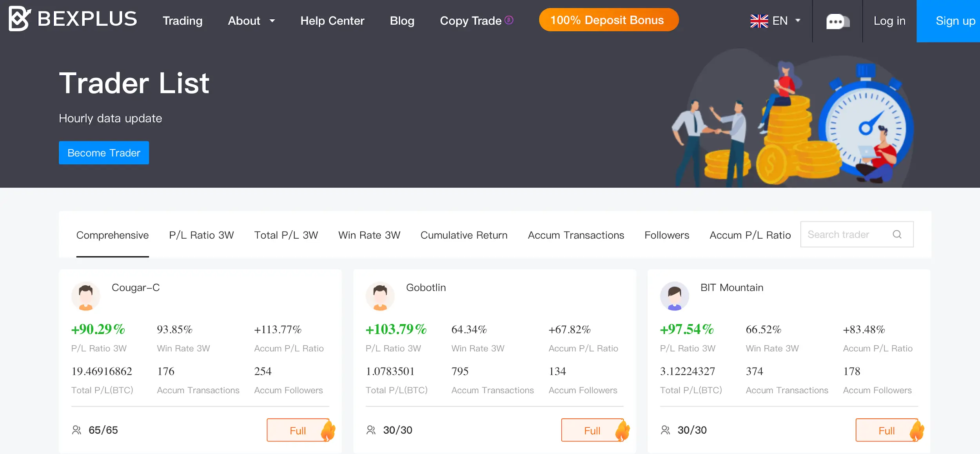Open the EN language dropdown arrow
This screenshot has height=454, width=980.
coord(798,21)
